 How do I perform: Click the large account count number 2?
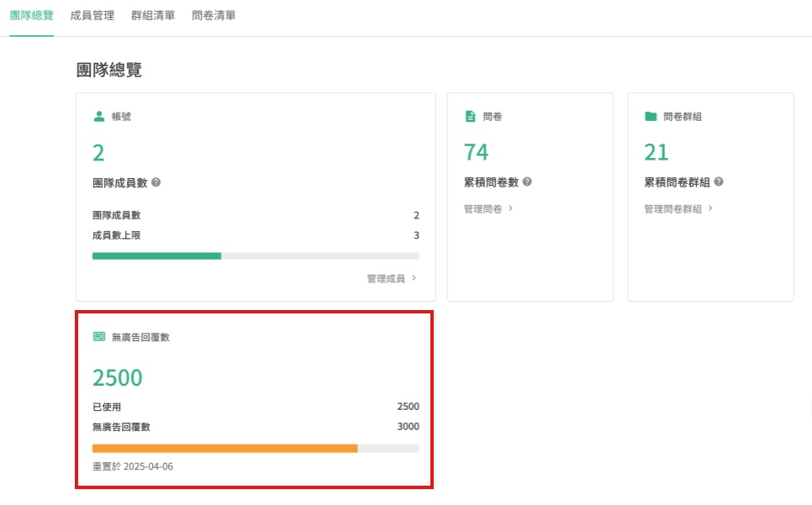(x=98, y=153)
